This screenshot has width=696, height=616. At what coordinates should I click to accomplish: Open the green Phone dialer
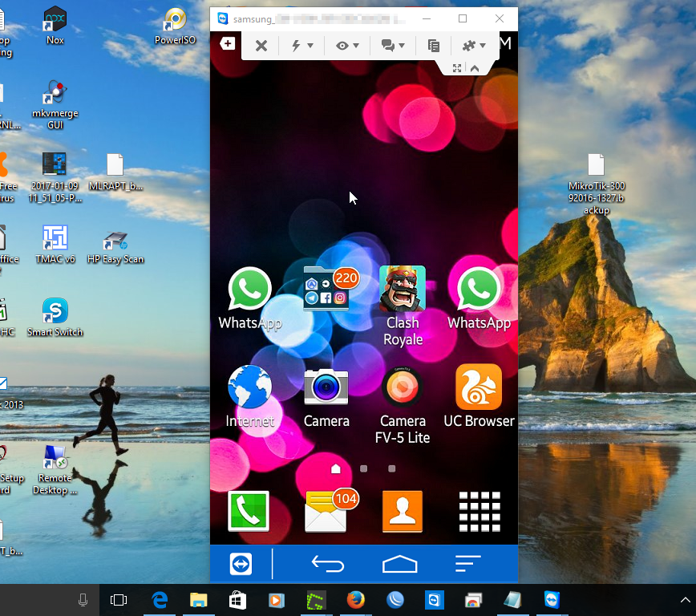click(249, 511)
